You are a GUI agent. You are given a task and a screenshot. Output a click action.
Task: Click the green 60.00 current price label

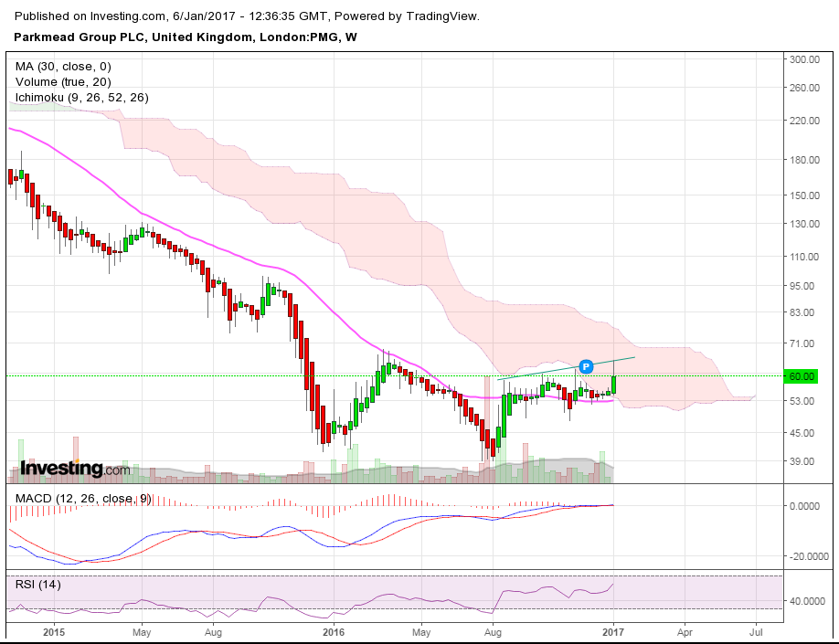[801, 376]
